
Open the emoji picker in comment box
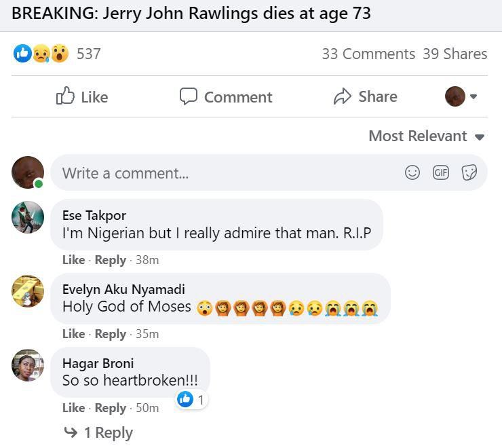(x=412, y=172)
